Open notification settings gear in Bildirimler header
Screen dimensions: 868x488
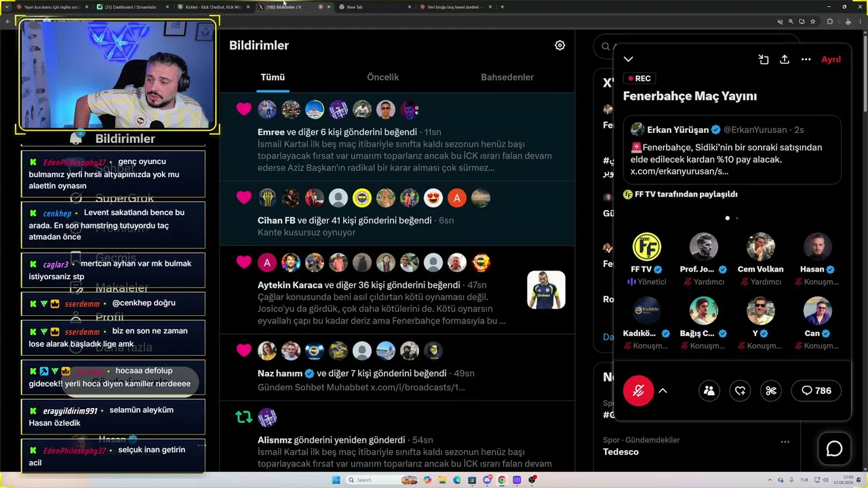click(x=559, y=45)
